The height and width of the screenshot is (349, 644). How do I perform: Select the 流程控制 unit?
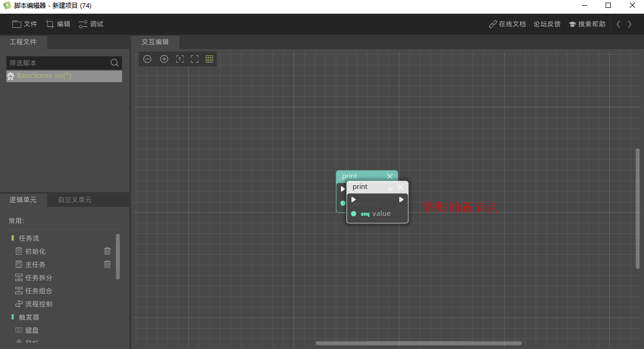[38, 304]
